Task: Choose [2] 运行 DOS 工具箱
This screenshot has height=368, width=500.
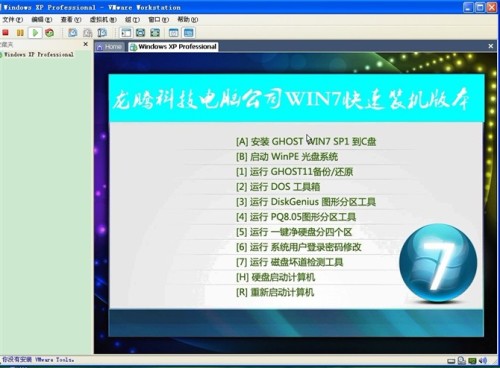Action: coord(278,187)
